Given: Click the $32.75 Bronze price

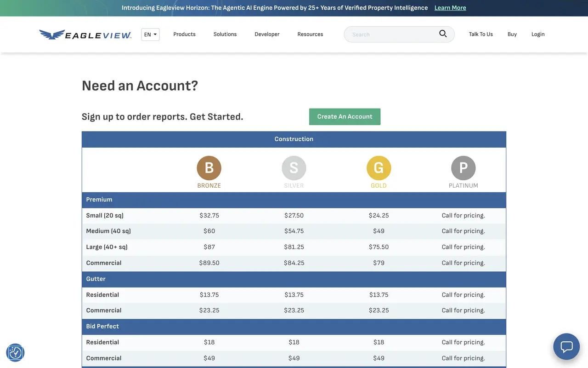Looking at the screenshot, I should (209, 215).
